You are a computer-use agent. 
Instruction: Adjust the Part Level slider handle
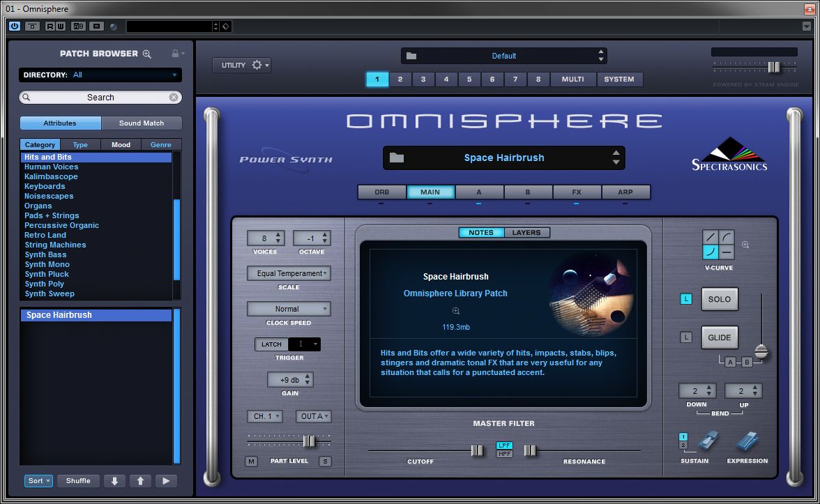coord(309,441)
